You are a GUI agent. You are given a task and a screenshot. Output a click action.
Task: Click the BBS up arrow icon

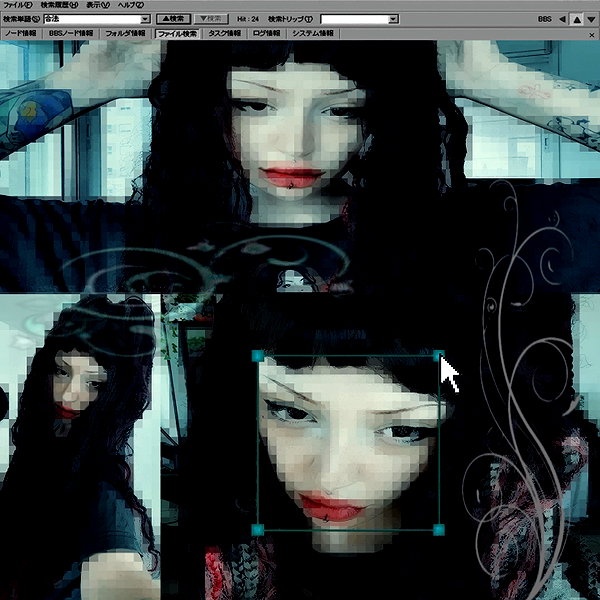577,19
